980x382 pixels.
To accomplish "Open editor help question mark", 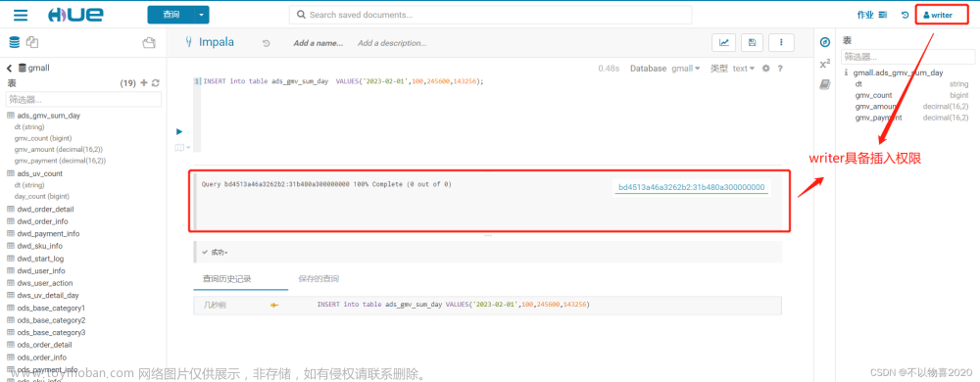I will coord(780,68).
